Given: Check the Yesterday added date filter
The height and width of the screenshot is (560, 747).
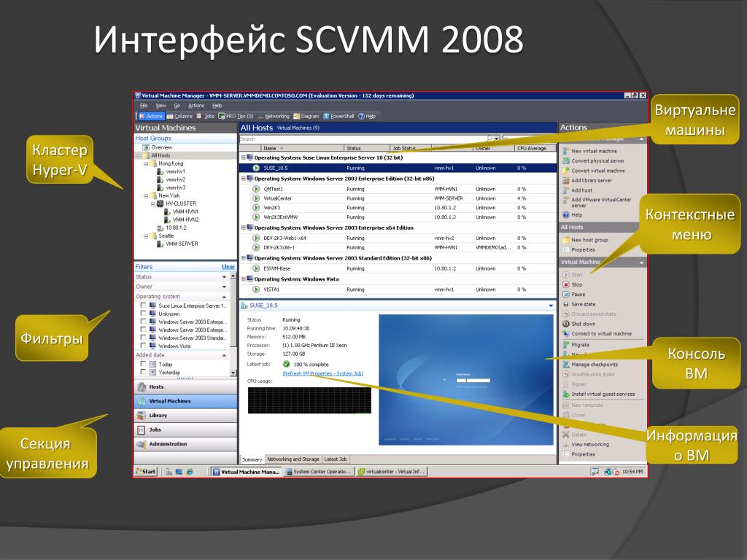Looking at the screenshot, I should [143, 373].
